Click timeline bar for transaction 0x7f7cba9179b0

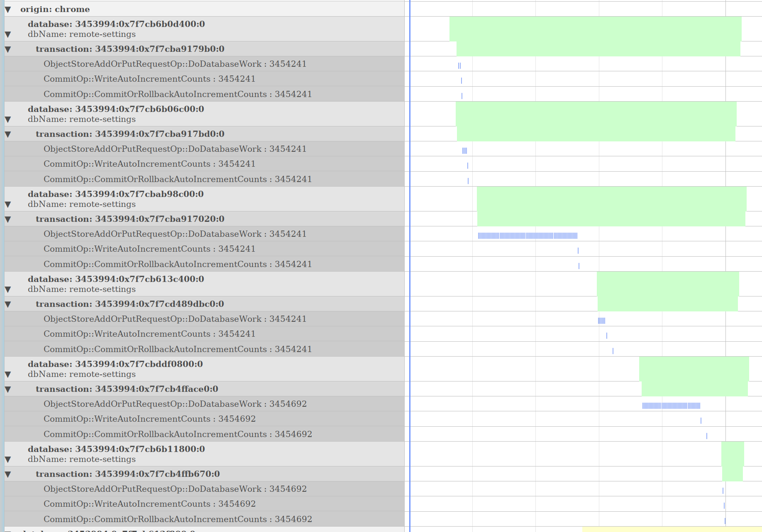[598, 49]
